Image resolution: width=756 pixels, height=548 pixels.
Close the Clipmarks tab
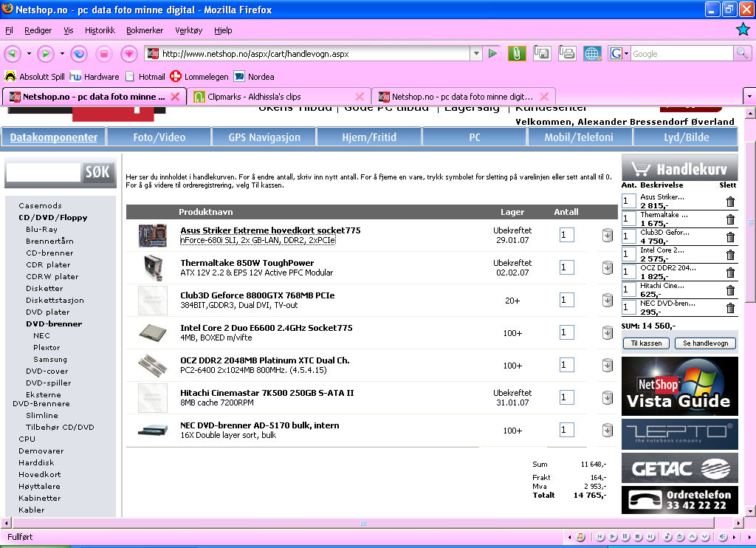point(360,97)
